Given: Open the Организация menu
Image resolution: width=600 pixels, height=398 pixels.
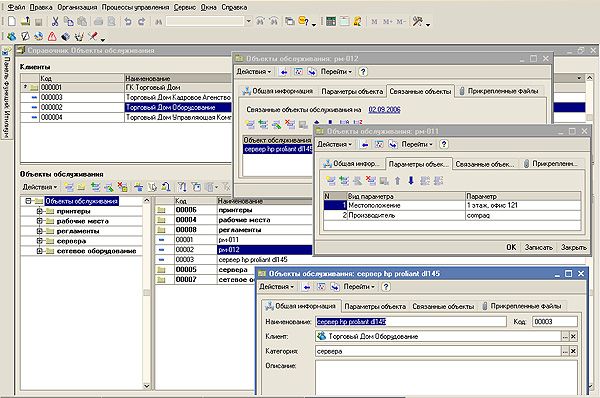Looking at the screenshot, I should click(77, 7).
